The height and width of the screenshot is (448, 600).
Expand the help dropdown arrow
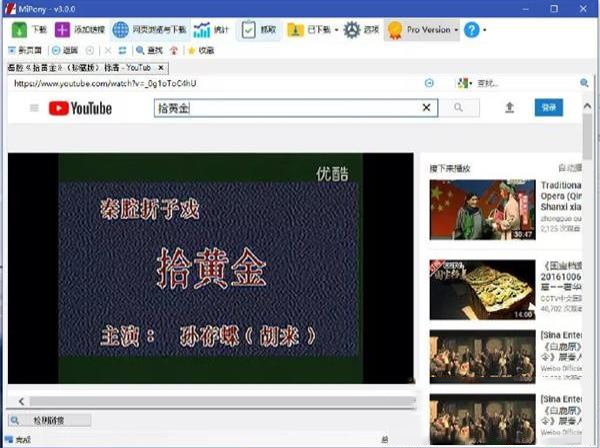pos(485,30)
